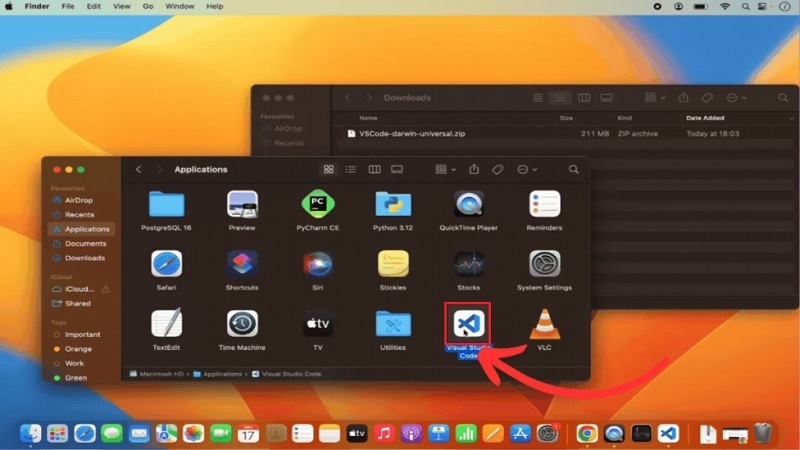The width and height of the screenshot is (800, 450).
Task: Open the Window menu
Action: (x=180, y=7)
